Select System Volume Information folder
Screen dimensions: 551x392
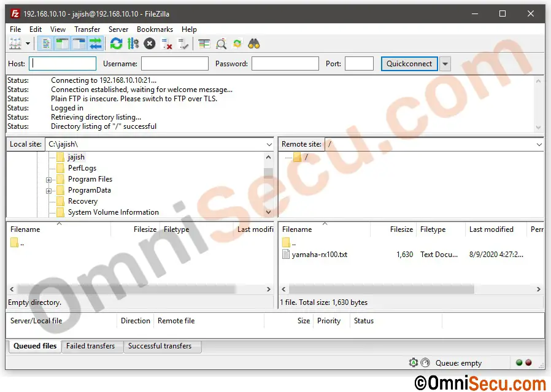[x=114, y=212]
